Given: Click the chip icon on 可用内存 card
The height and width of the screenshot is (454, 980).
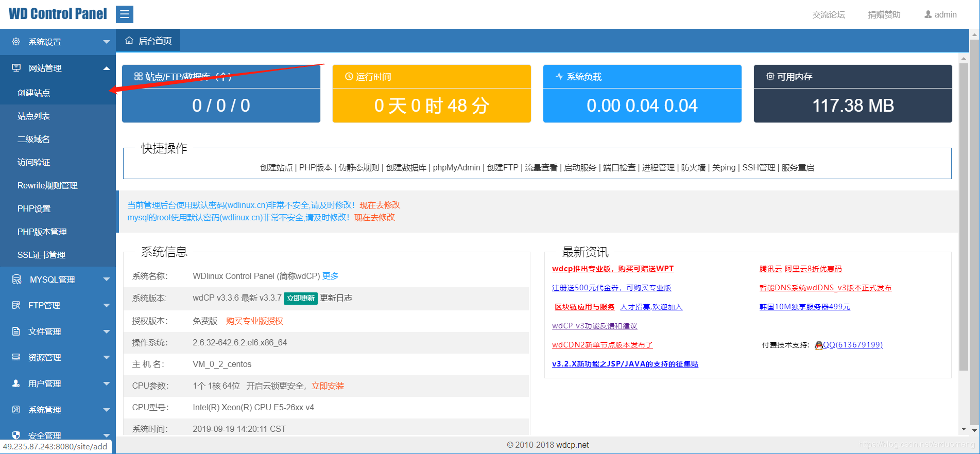Looking at the screenshot, I should (x=770, y=77).
